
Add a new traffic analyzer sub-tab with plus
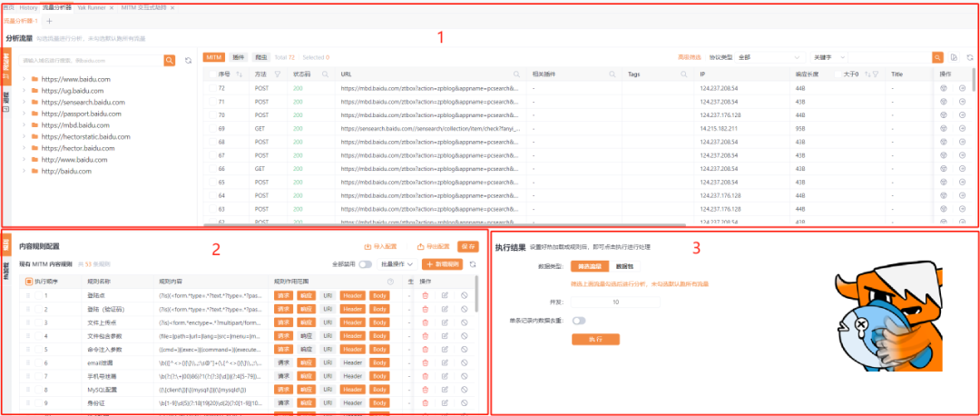point(50,21)
